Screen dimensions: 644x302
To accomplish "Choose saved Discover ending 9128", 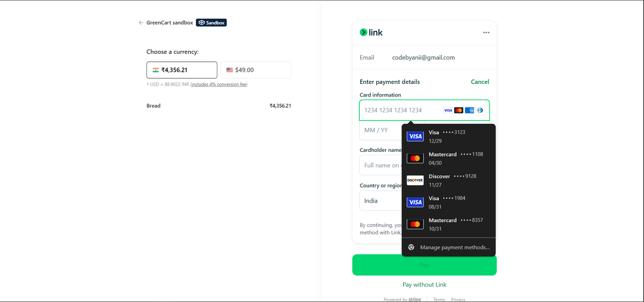I will tap(449, 180).
